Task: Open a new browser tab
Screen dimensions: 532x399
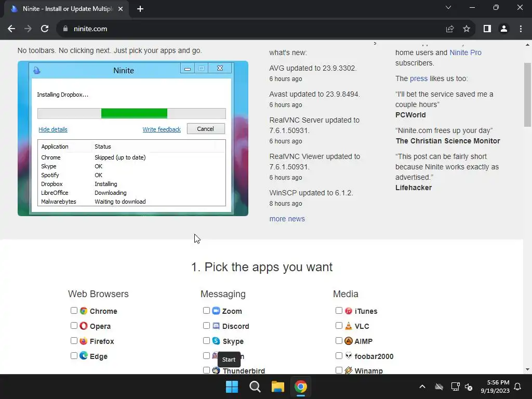Action: (140, 9)
